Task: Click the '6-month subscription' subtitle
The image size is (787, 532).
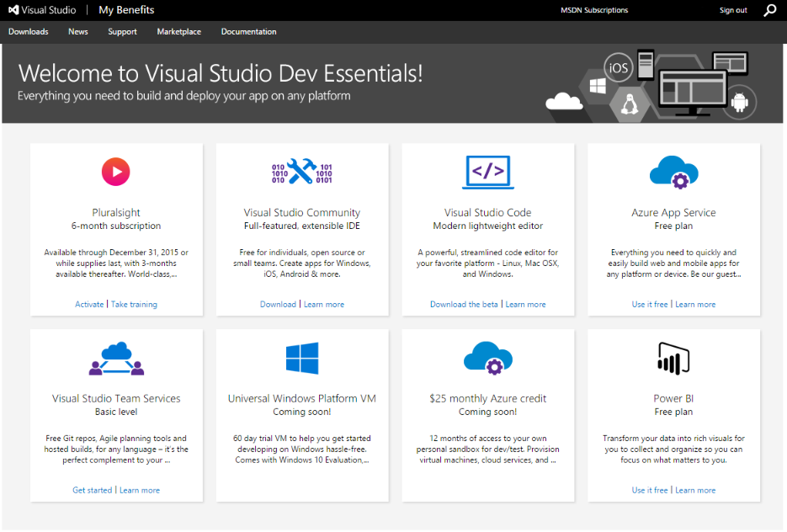Action: tap(116, 226)
